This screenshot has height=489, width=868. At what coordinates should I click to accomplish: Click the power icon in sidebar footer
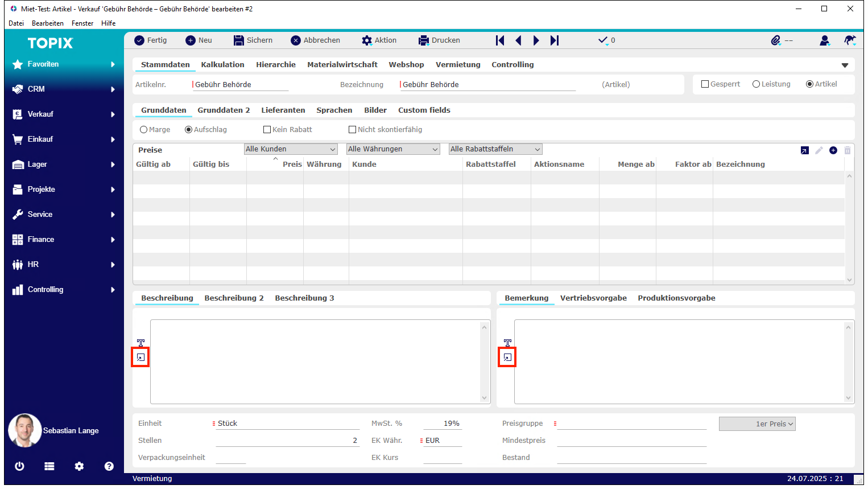(19, 466)
